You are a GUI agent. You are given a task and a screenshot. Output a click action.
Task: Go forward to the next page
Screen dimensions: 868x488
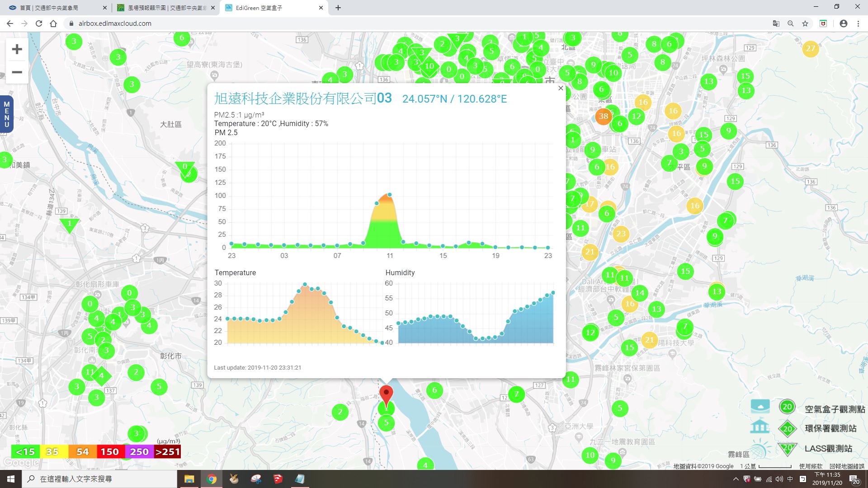(x=24, y=23)
